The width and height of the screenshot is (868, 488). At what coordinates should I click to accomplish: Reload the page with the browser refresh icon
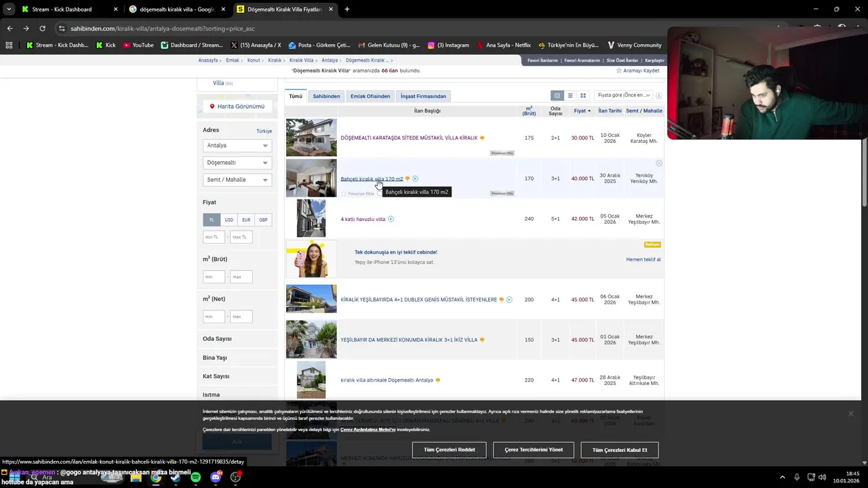[x=42, y=28]
